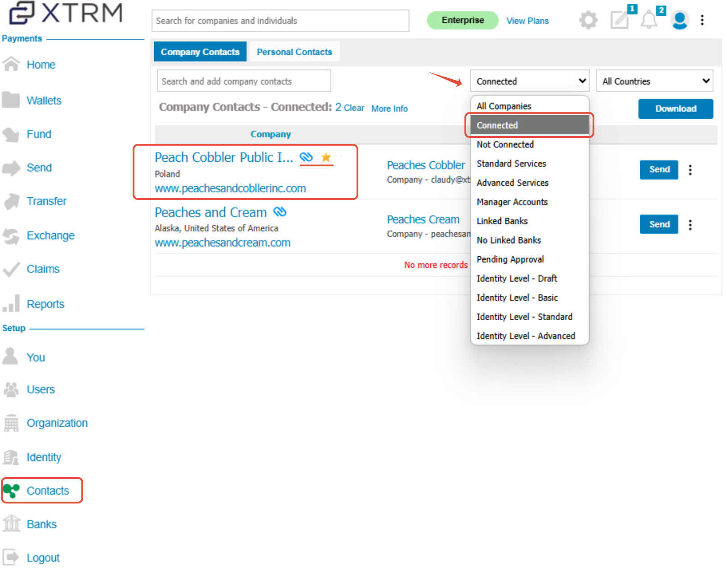Open the View Plans link

pyautogui.click(x=527, y=21)
